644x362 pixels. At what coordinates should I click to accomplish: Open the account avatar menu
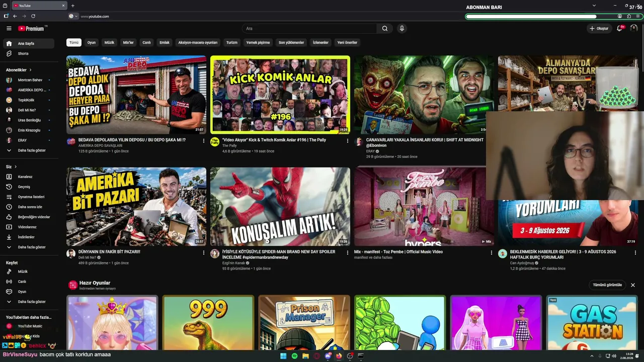point(633,29)
